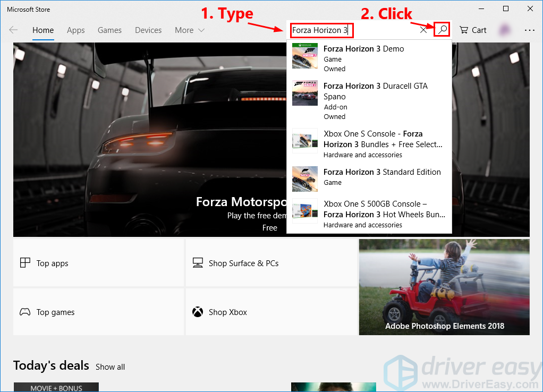
Task: Open the Top apps tile
Action: pos(98,263)
